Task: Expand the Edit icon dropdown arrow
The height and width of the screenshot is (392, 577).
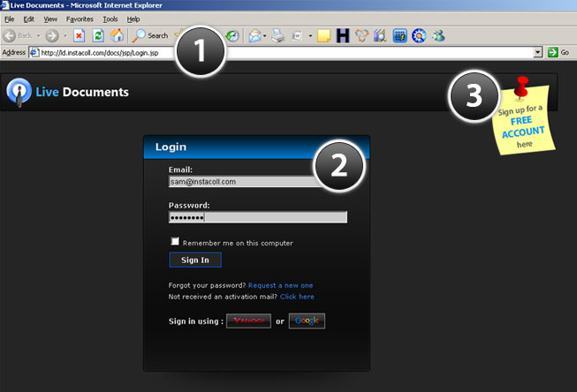Action: point(310,35)
